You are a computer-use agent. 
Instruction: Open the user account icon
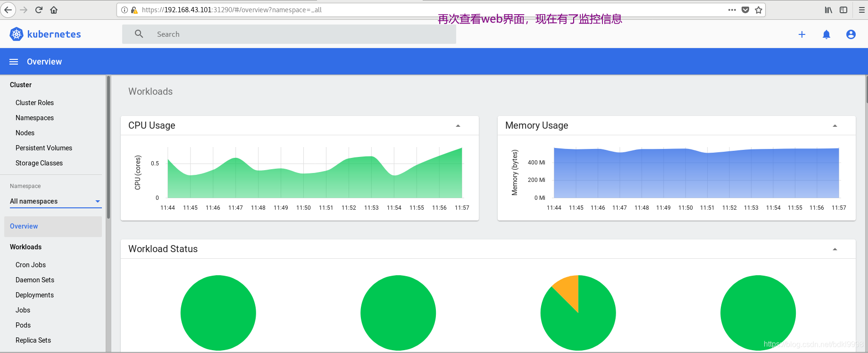(x=851, y=34)
